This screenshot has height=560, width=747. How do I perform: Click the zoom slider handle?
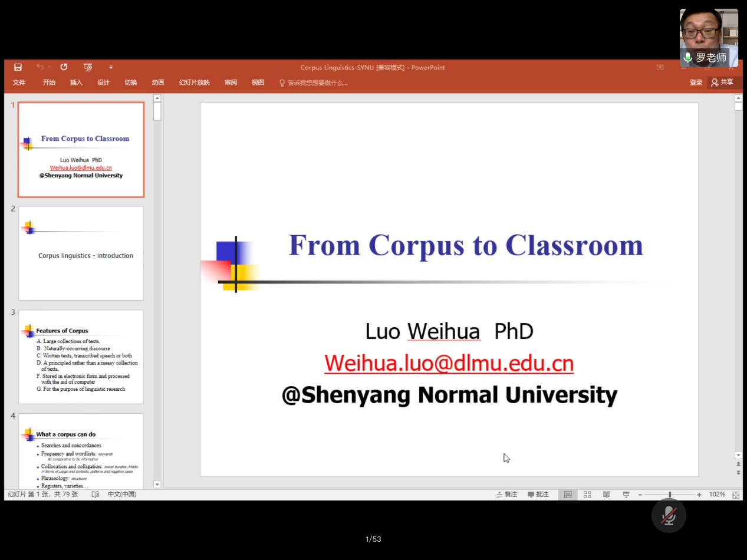[670, 495]
